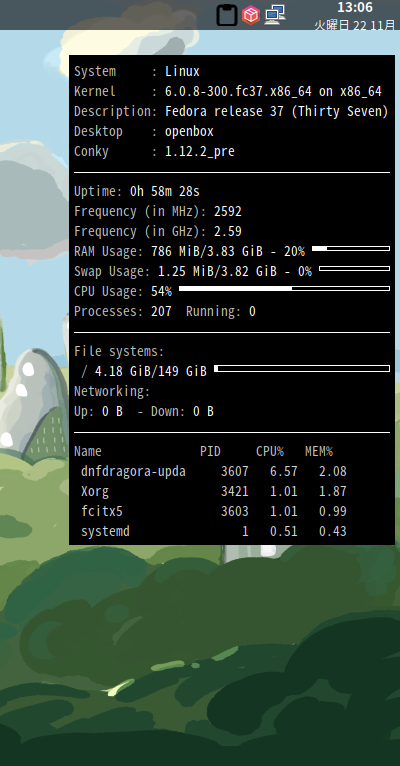Open the clipboard manager tray icon
The image size is (400, 766).
(x=227, y=15)
